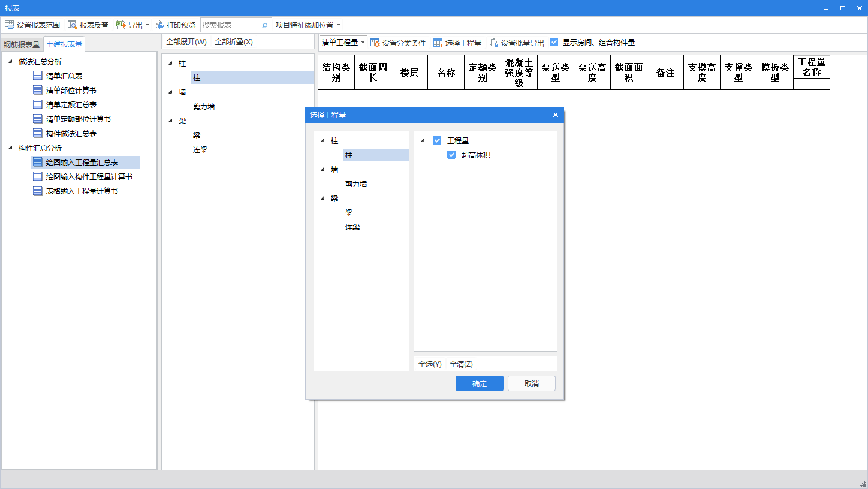Viewport: 868px width, 489px height.
Task: Select 梁 child item in middle panel
Action: pyautogui.click(x=197, y=135)
